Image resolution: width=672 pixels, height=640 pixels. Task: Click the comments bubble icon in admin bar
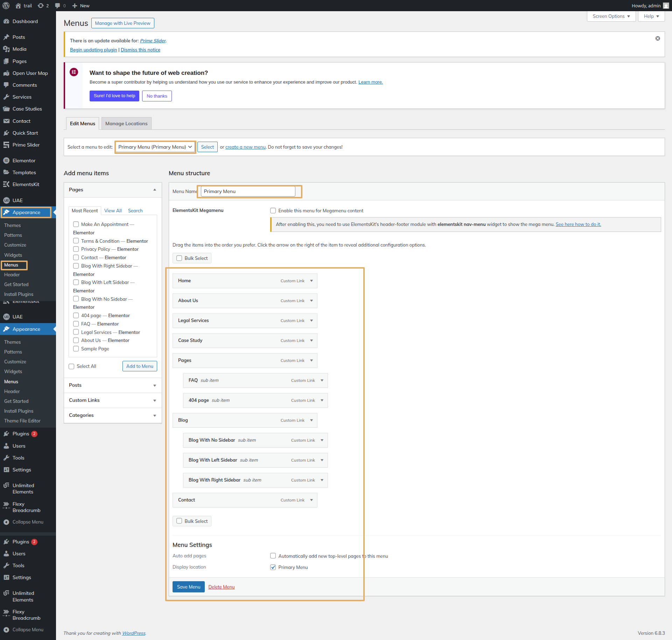[x=58, y=6]
